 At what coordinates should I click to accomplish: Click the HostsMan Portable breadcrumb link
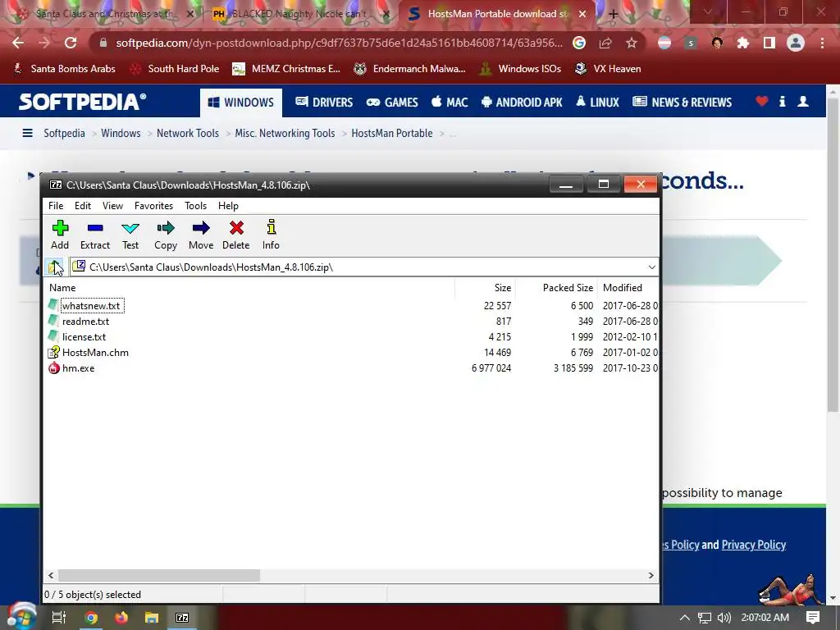click(391, 133)
